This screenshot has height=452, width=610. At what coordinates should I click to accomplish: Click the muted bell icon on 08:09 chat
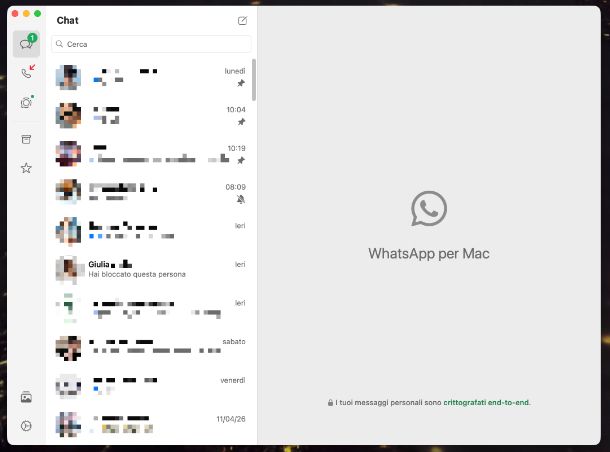pyautogui.click(x=241, y=199)
